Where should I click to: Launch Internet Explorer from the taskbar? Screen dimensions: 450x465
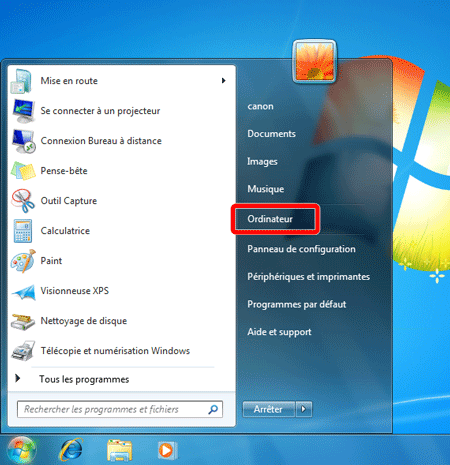point(71,450)
